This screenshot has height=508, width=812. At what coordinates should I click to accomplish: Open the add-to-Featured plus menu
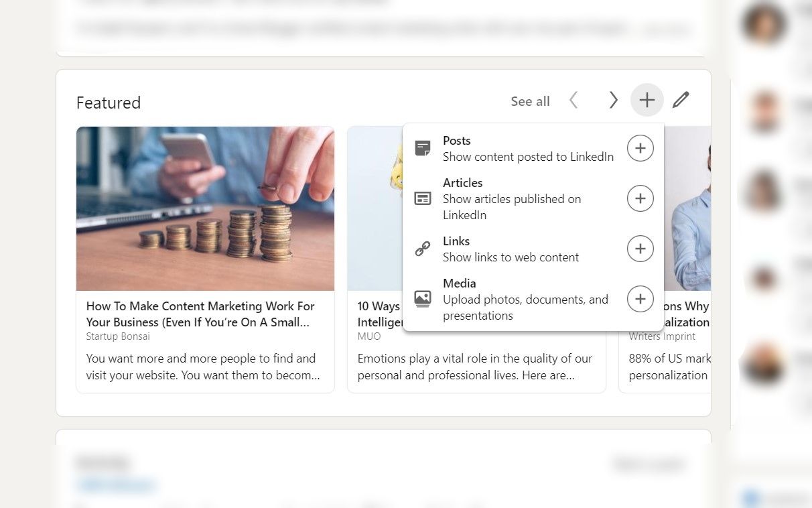647,99
